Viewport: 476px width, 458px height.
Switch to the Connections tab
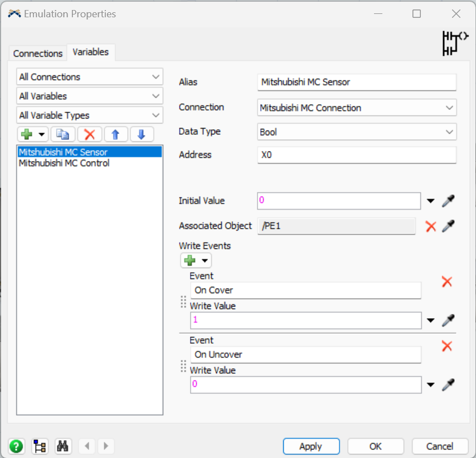pos(38,53)
